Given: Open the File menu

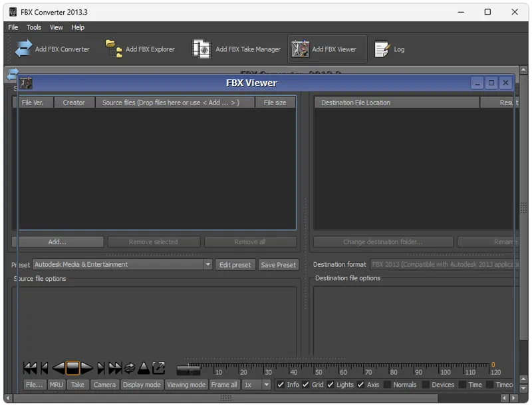Looking at the screenshot, I should point(13,27).
